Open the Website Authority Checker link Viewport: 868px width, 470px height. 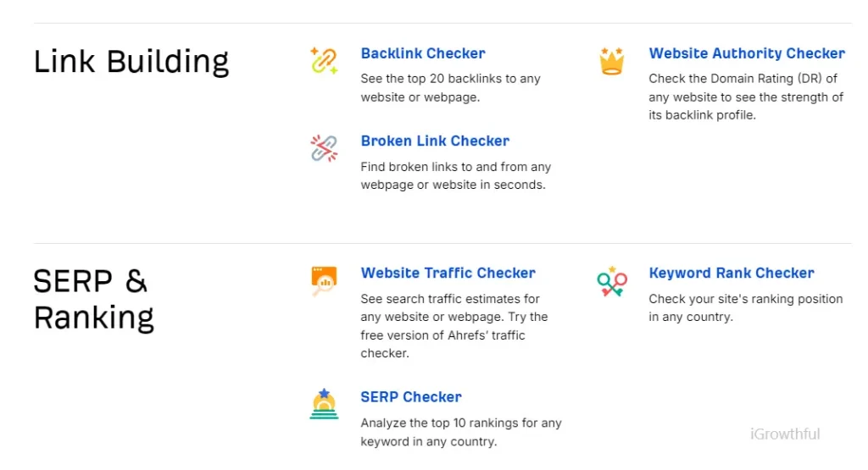(747, 53)
